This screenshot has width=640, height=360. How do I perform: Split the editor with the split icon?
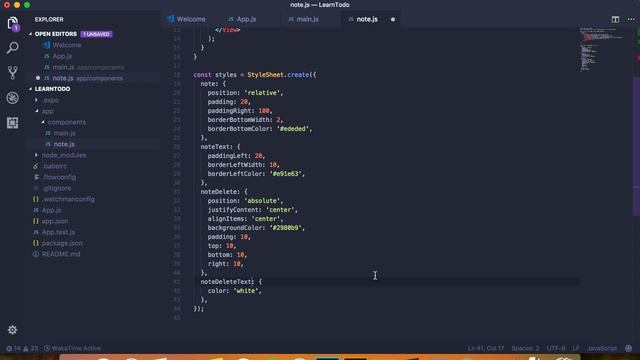click(x=615, y=19)
